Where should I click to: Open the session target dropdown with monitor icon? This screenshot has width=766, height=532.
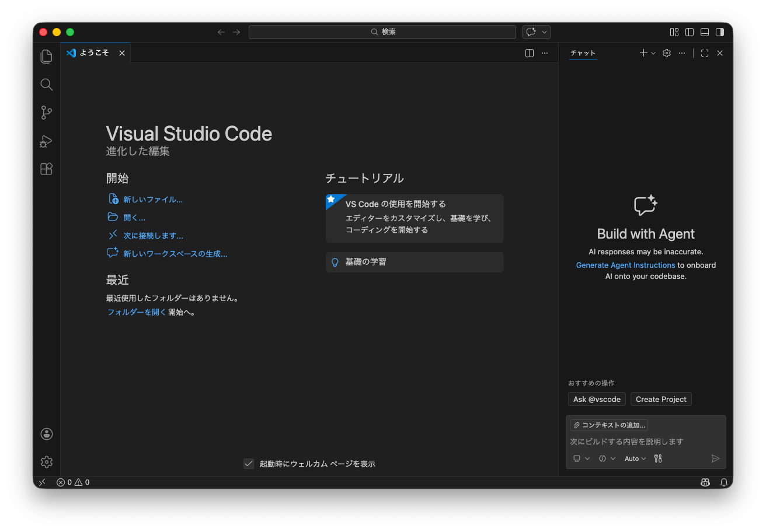pos(582,459)
